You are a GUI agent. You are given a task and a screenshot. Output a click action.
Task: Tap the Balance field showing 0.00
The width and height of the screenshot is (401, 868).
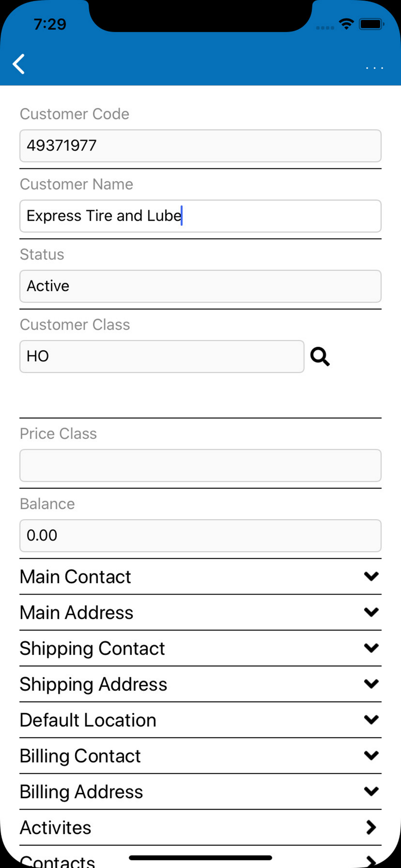[x=200, y=536]
